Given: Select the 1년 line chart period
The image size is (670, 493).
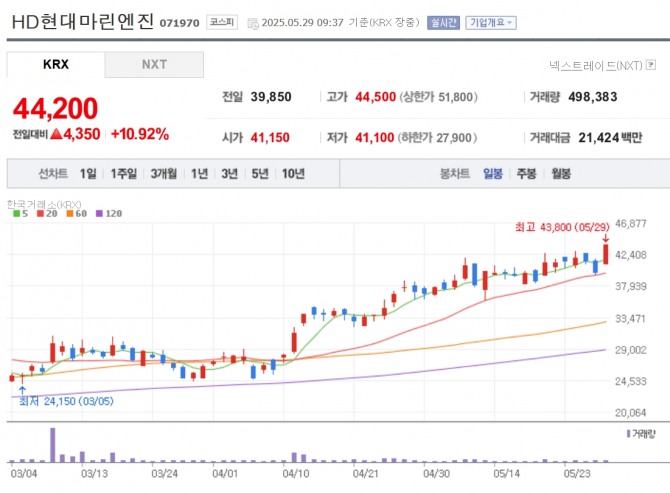Looking at the screenshot, I should (x=199, y=173).
